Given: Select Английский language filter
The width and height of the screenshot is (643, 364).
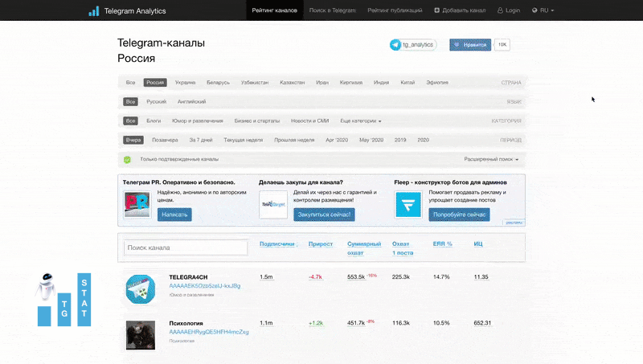Looking at the screenshot, I should pos(191,102).
